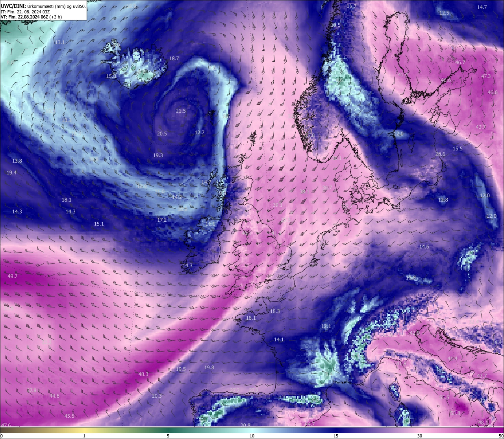Click the 20.5 value label
Screen dimensions: 504x439
pyautogui.click(x=162, y=134)
